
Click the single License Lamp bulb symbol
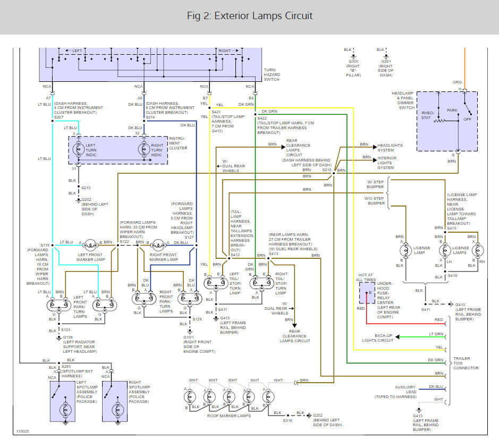[x=406, y=250]
